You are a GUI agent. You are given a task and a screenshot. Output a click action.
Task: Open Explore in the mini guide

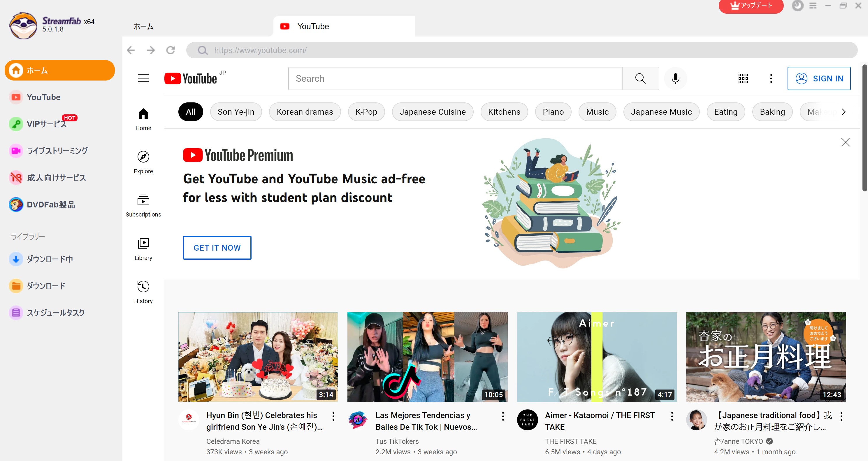(143, 162)
